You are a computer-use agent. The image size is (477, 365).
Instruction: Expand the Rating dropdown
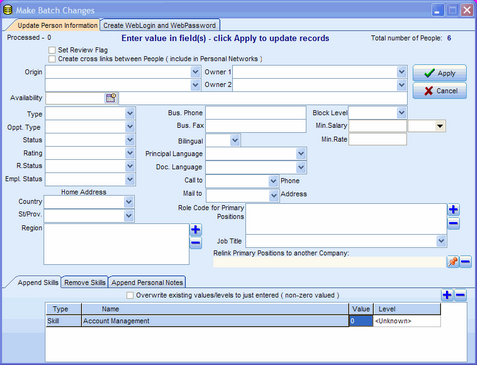[x=130, y=153]
